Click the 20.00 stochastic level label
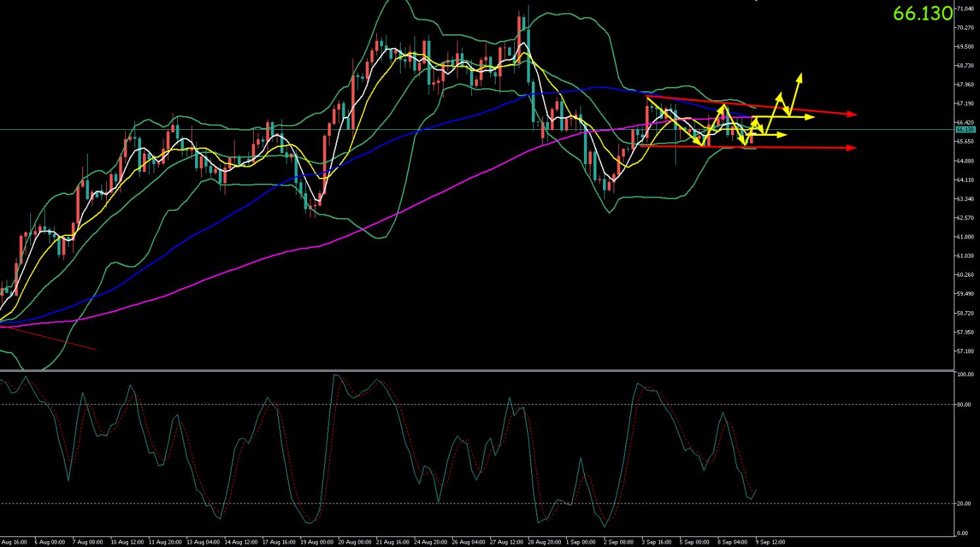980x547 pixels. pos(964,504)
